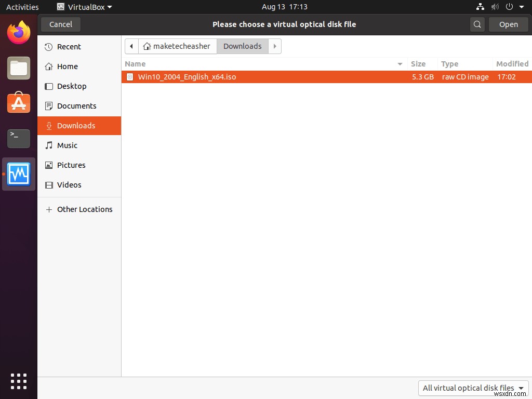Open the VirtualBox menu in the top bar

click(x=85, y=7)
